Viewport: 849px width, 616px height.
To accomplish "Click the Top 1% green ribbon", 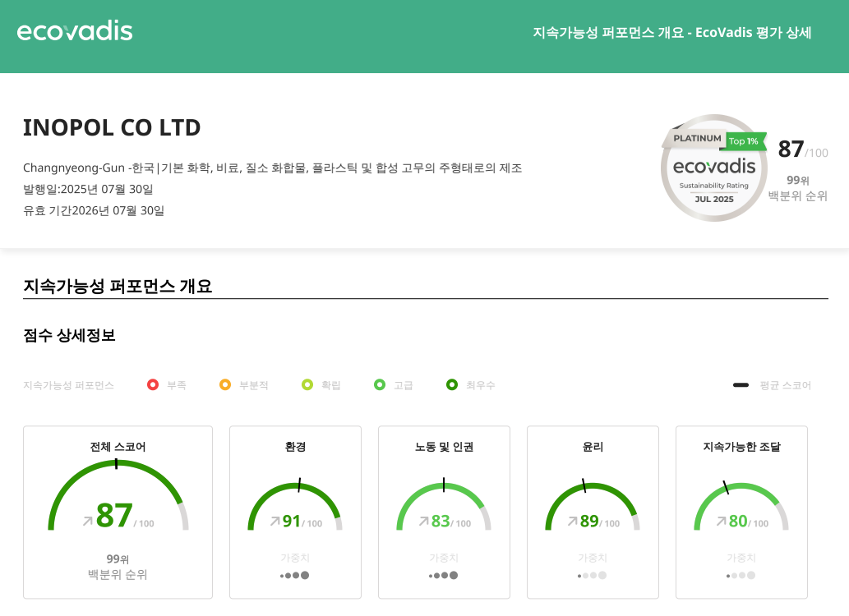I will (744, 141).
